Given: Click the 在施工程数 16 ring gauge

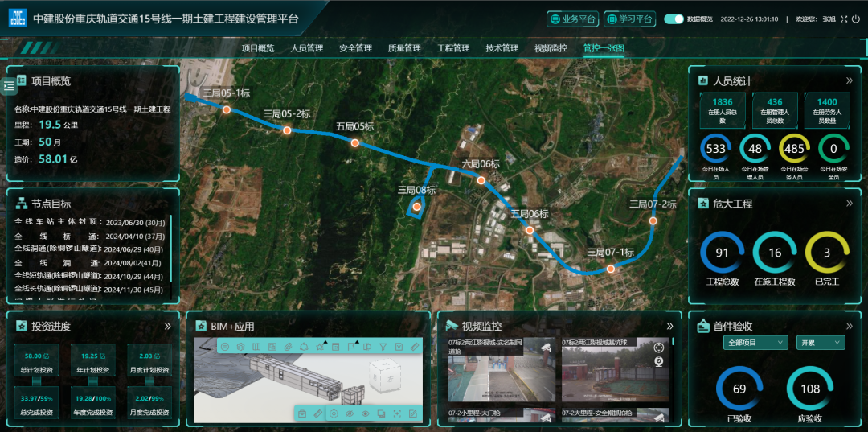Looking at the screenshot, I should click(x=775, y=253).
